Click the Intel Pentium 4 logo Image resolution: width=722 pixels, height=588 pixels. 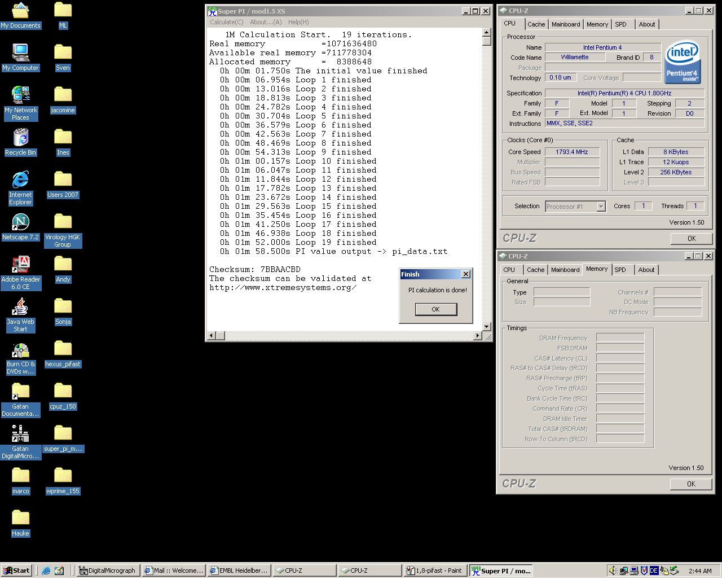683,62
